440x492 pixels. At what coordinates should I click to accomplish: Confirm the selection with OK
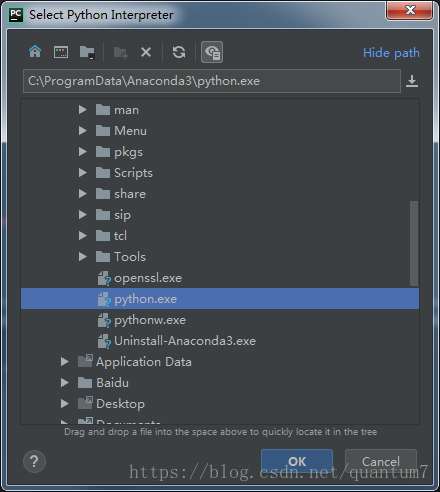(297, 461)
